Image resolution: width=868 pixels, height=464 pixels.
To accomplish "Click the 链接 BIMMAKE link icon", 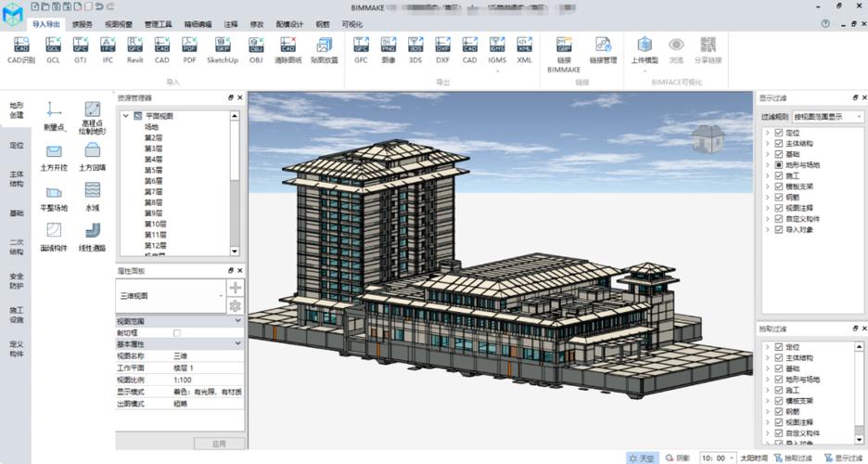I will click(564, 55).
